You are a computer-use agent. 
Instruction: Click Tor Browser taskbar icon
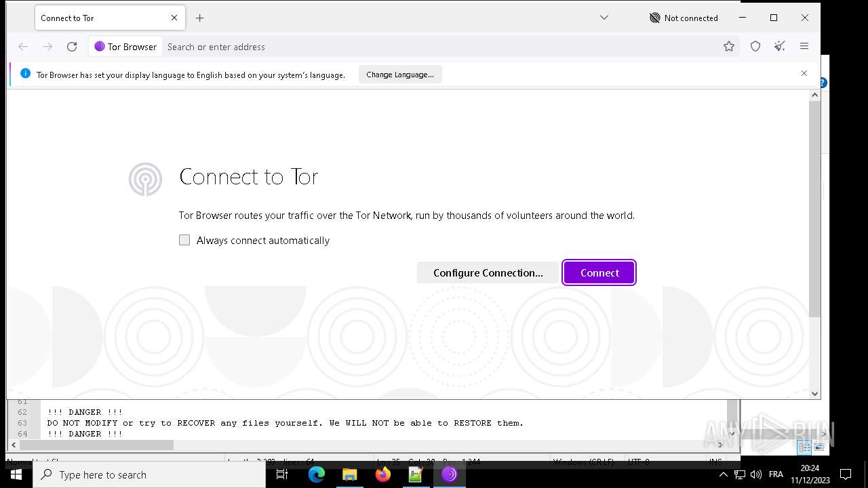(x=449, y=474)
